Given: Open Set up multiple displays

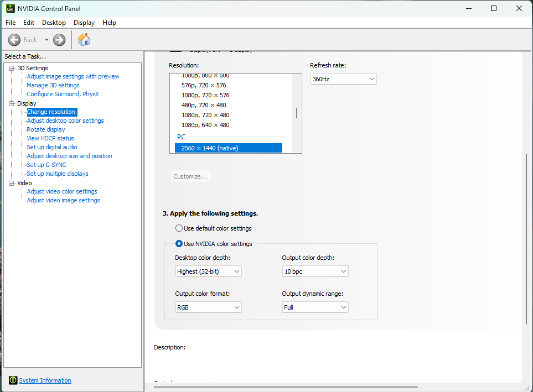Looking at the screenshot, I should (x=58, y=174).
